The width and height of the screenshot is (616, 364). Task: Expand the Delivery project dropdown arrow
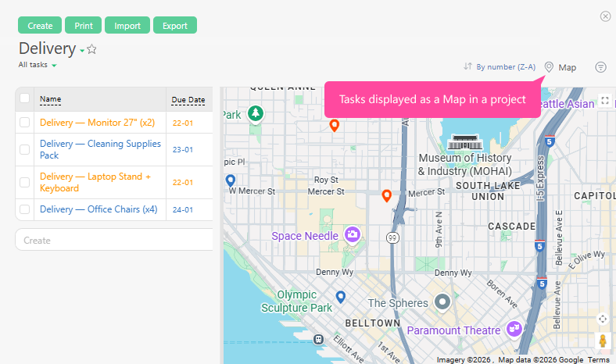(x=82, y=51)
